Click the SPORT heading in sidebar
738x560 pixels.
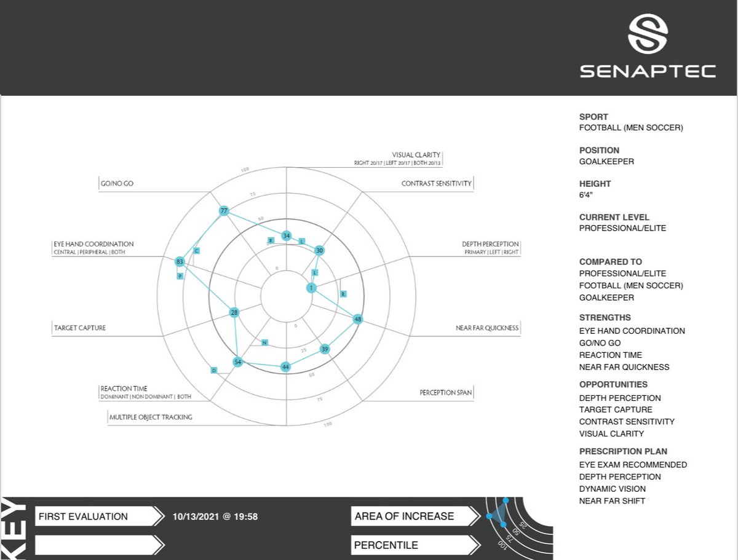[593, 117]
